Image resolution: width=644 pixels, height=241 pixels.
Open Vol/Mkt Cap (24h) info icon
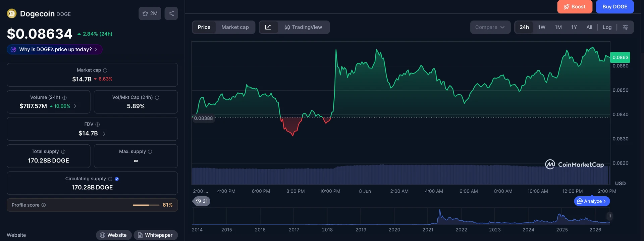157,97
